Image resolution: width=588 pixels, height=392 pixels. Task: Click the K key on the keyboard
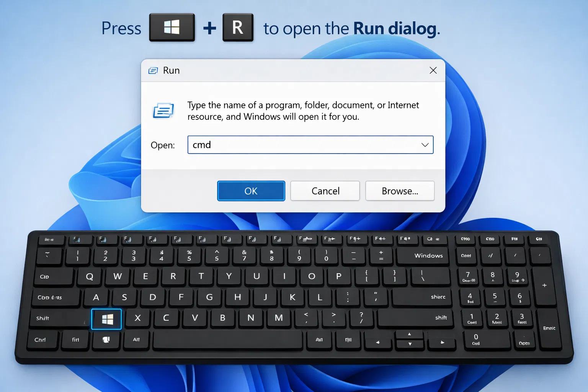click(x=292, y=297)
